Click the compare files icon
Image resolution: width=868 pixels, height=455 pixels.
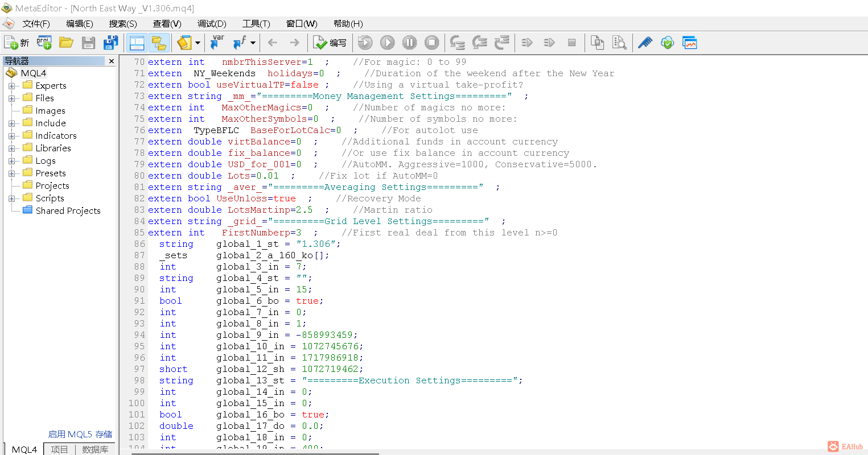pyautogui.click(x=597, y=43)
